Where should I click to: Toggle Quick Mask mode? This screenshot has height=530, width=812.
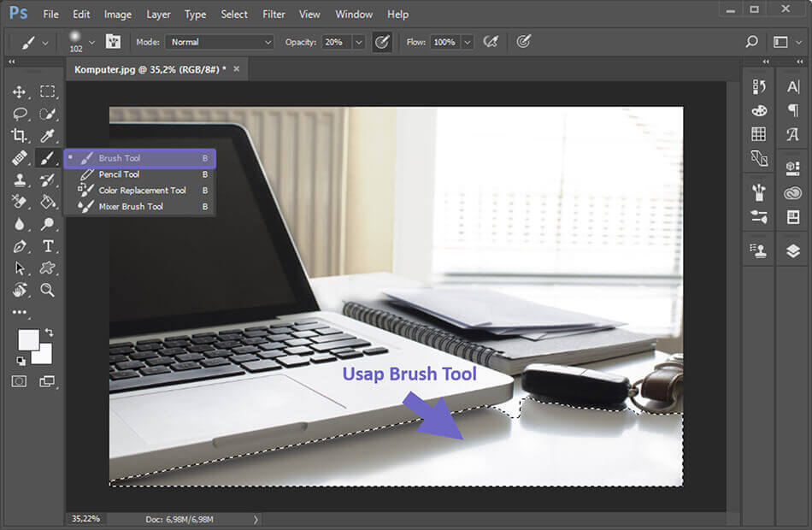19,382
